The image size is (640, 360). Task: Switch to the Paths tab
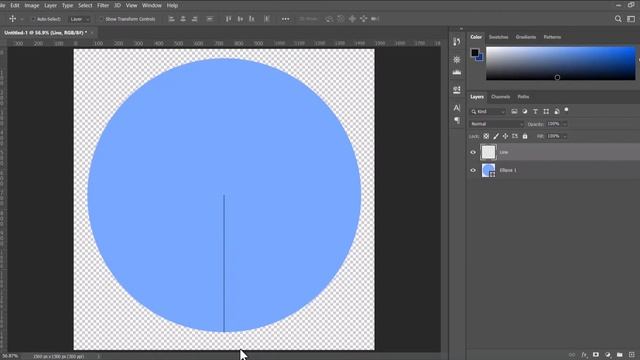click(x=523, y=97)
